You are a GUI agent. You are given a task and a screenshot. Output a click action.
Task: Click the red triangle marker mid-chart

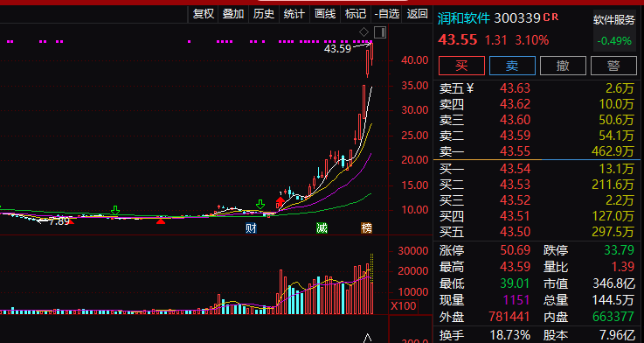pos(161,221)
